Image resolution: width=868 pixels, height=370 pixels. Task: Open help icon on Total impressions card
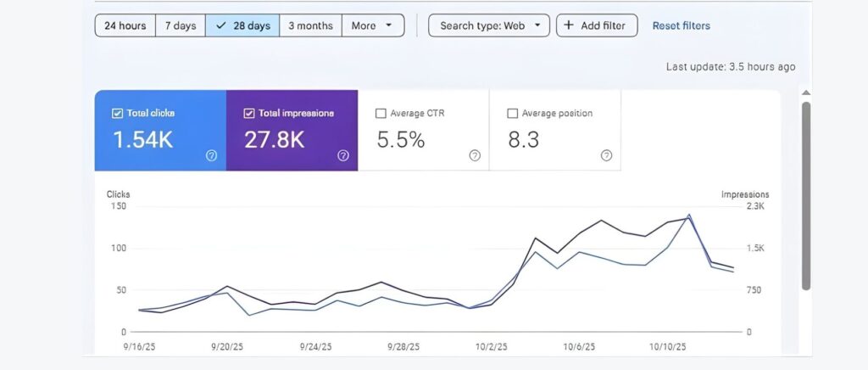pos(343,155)
